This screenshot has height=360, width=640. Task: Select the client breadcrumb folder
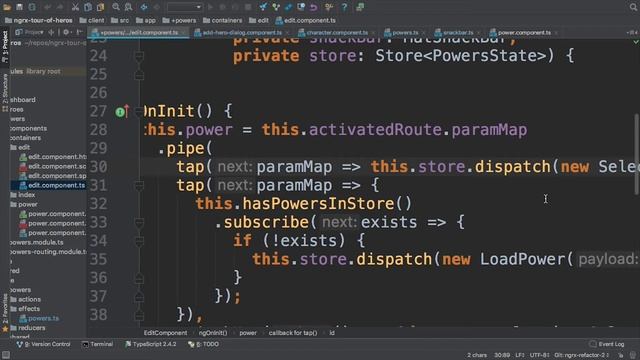point(92,20)
